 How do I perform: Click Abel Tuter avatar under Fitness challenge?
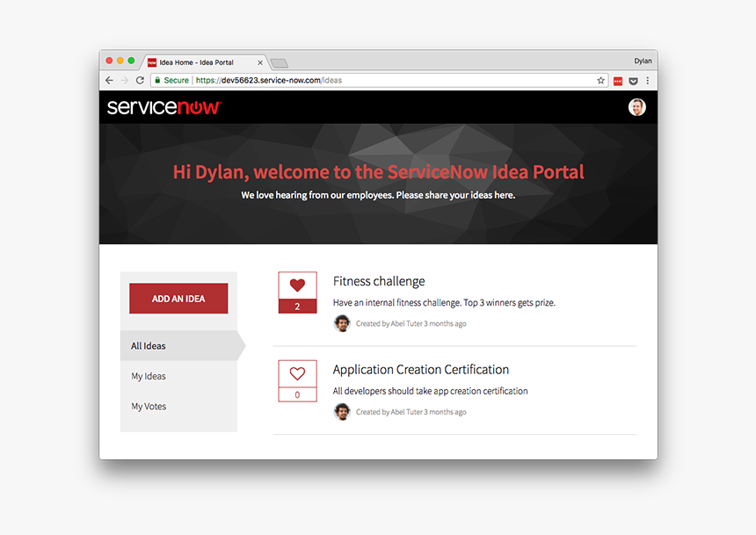[x=342, y=323]
